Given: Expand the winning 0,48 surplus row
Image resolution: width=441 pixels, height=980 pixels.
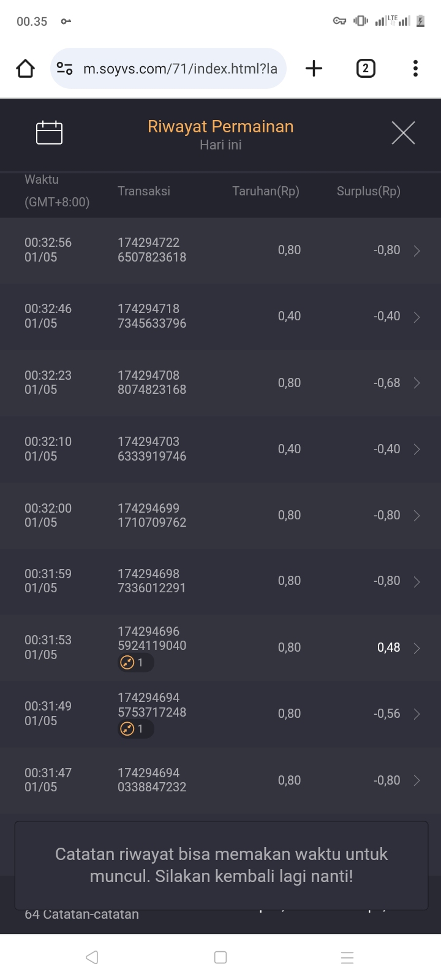Looking at the screenshot, I should click(x=417, y=648).
